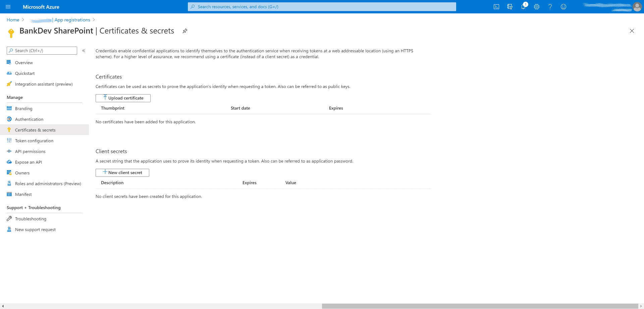Image resolution: width=644 pixels, height=309 pixels.
Task: Click the Microsoft Azure logo text
Action: pyautogui.click(x=41, y=7)
